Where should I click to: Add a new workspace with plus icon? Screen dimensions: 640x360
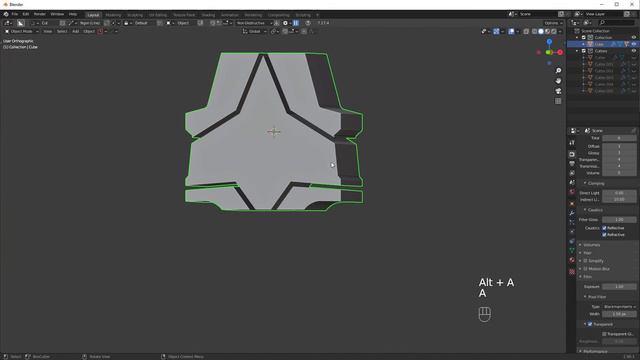pos(317,15)
